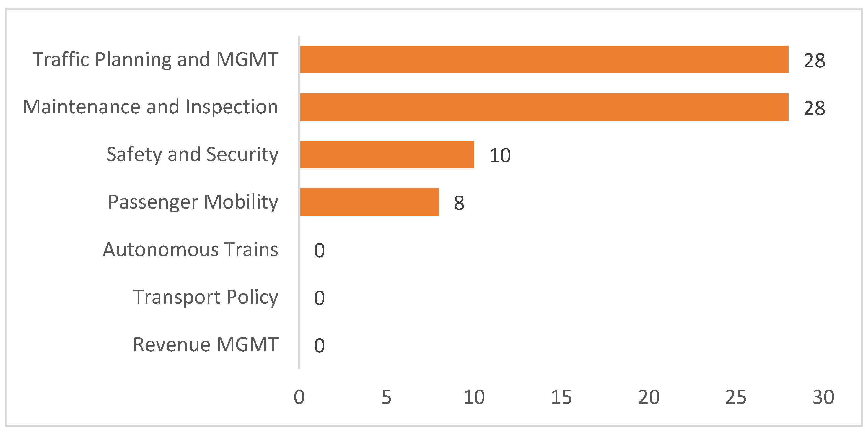This screenshot has height=431, width=868.
Task: Select the Transport Policy label
Action: coord(206,297)
